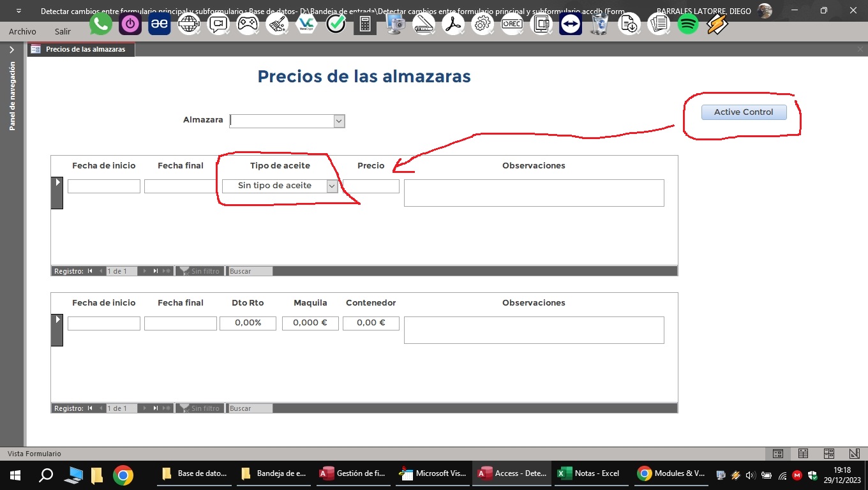Screen dimensions: 868x490
Task: Click the '1 de 1' record box in Precio subform
Action: click(x=121, y=271)
